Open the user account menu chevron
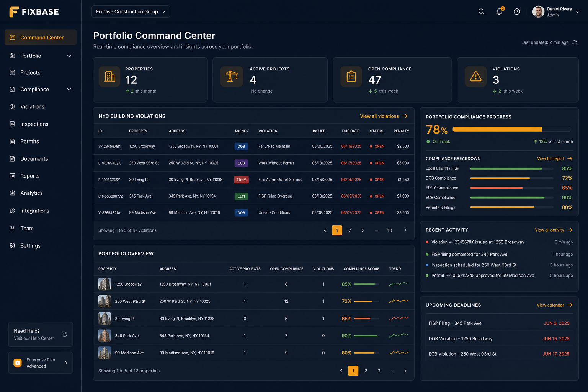 [577, 12]
